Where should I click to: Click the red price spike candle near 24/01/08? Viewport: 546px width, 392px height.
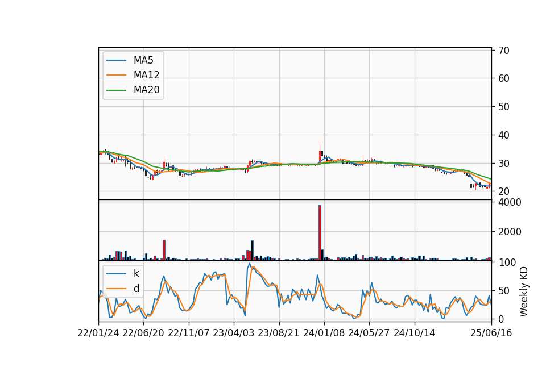click(x=320, y=152)
